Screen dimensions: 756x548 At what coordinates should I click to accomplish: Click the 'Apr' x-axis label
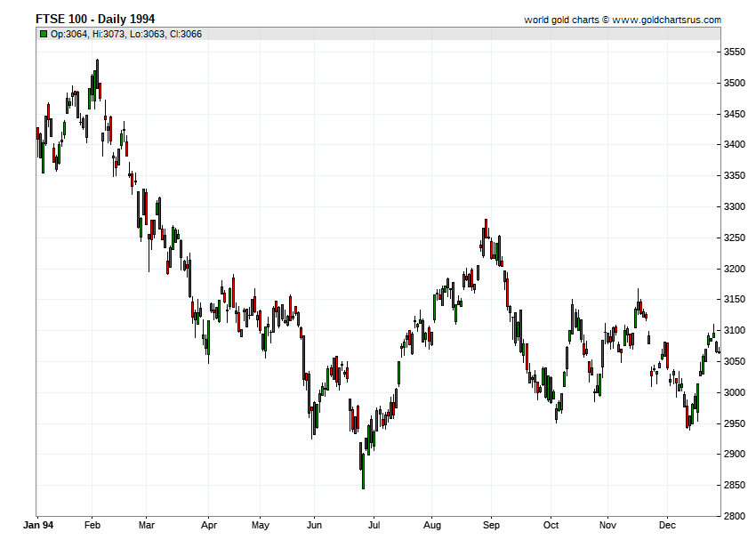(x=209, y=525)
